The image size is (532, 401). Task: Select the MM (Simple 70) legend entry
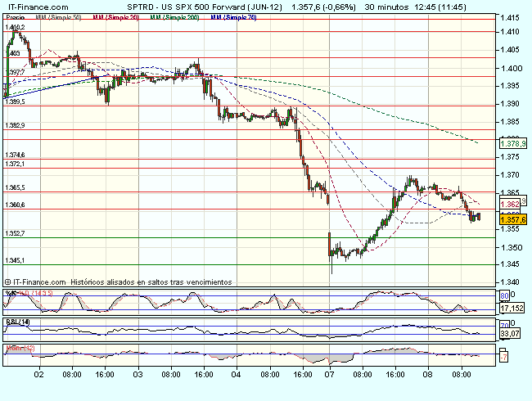(x=233, y=17)
